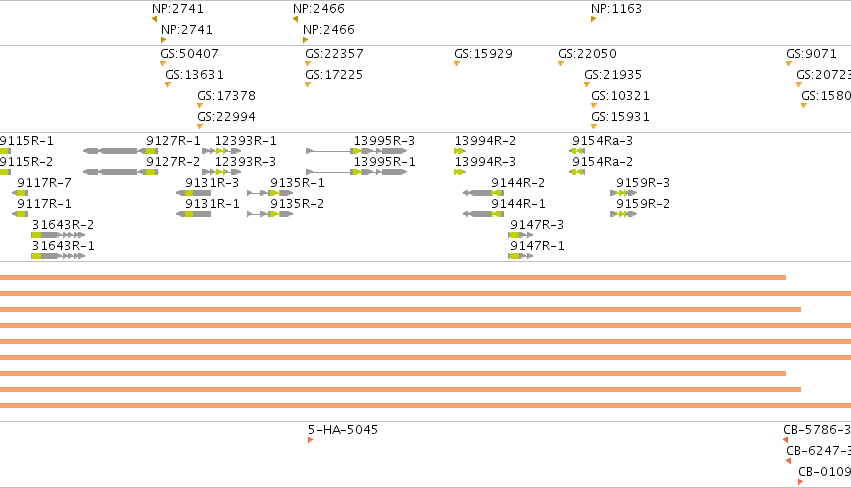This screenshot has height=488, width=851.
Task: Click the 9159R-3 transcript label
Action: click(643, 183)
